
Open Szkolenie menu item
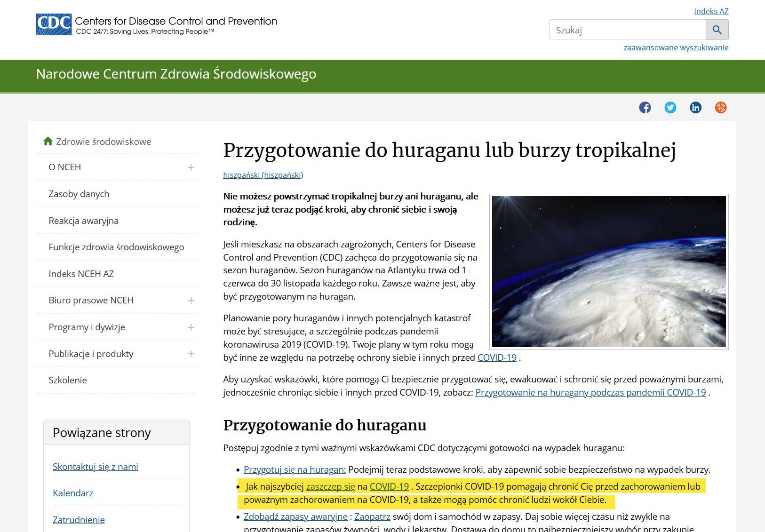[x=68, y=380]
